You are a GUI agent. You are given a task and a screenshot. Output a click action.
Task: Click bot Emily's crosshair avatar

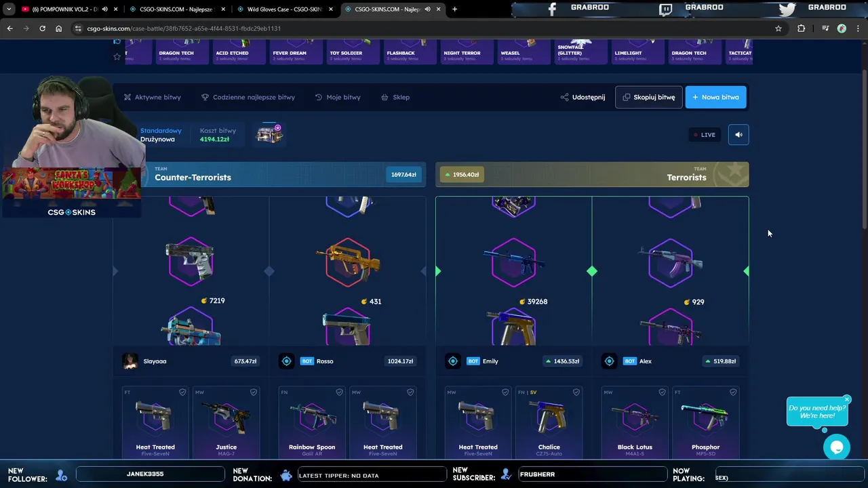(452, 361)
